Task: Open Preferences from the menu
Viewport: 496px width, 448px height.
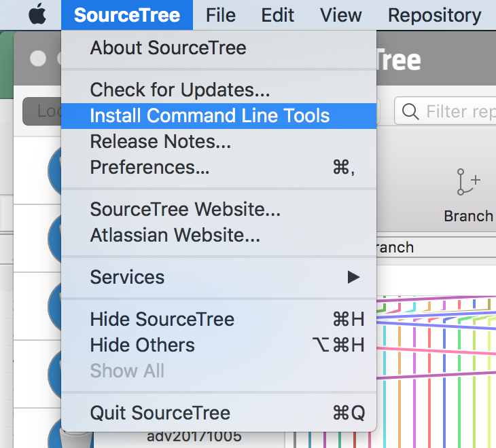Action: point(149,167)
